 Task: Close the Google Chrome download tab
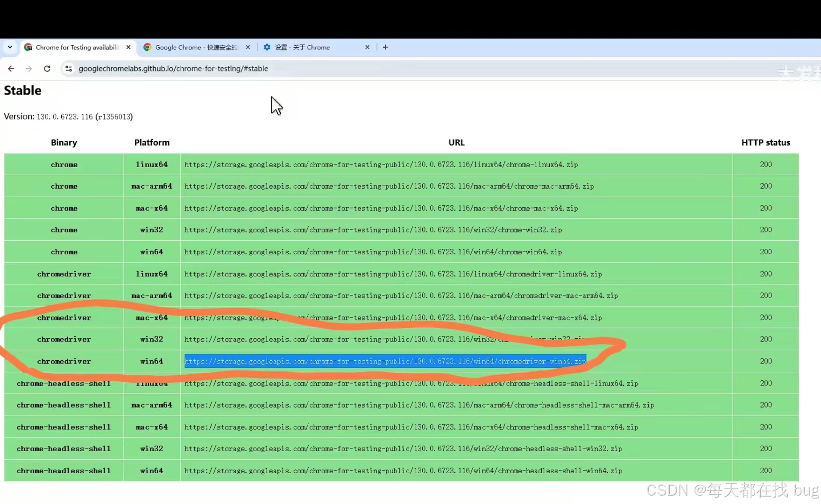coord(248,47)
